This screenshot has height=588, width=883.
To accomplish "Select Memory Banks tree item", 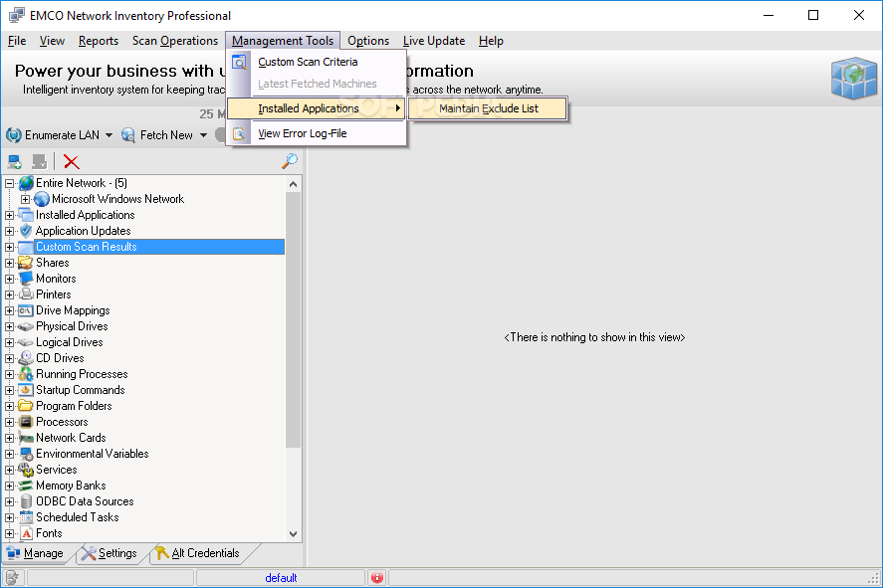I will coord(71,486).
